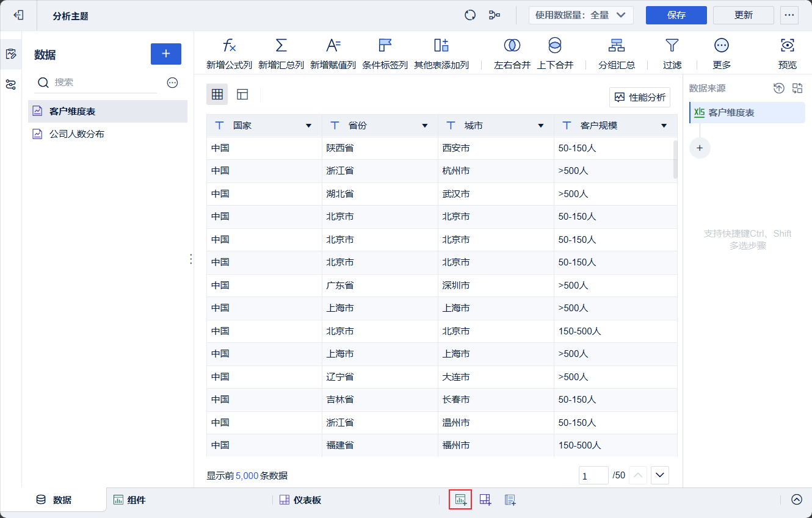Add a new component from bottom bar
This screenshot has width=812, height=518.
pos(460,500)
